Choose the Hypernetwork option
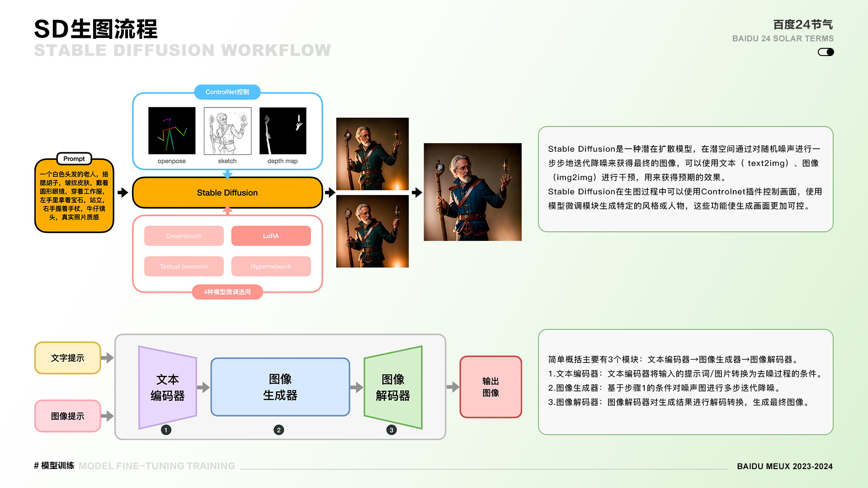Viewport: 868px width, 488px height. point(271,267)
